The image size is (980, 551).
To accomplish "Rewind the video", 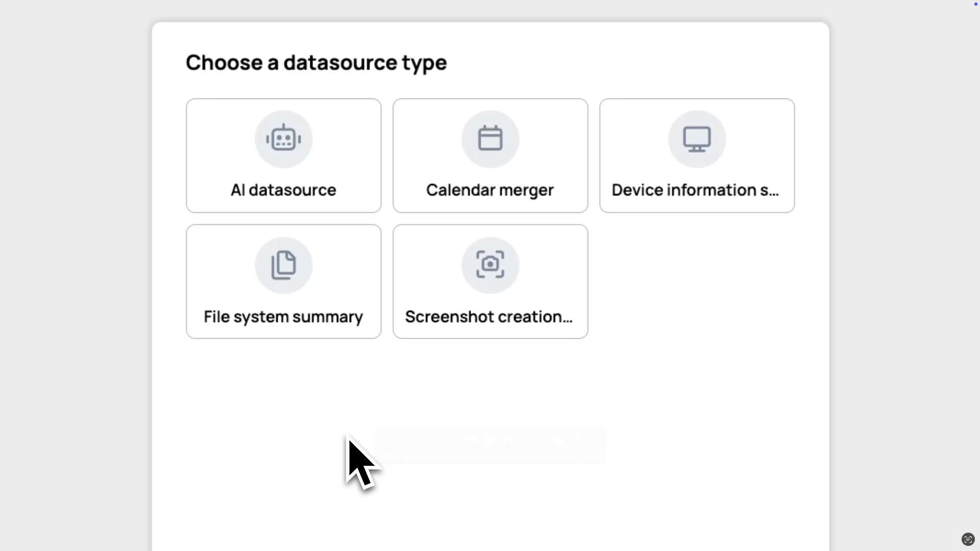I will click(x=471, y=439).
